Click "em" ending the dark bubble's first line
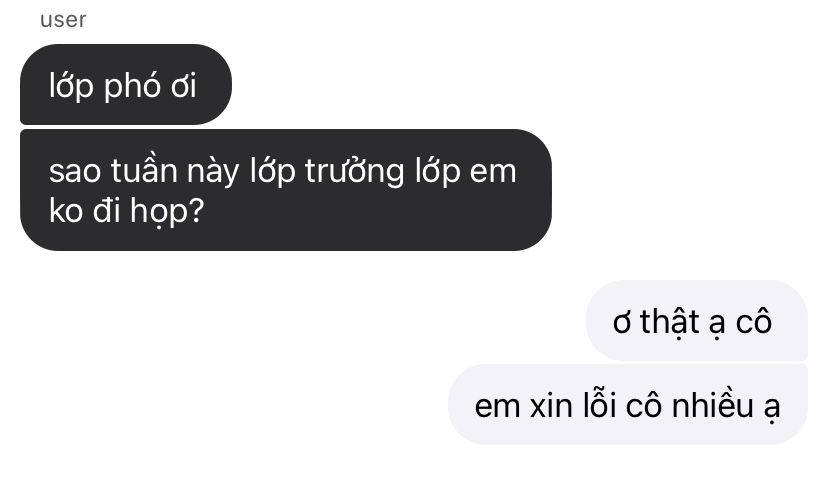 pos(492,173)
